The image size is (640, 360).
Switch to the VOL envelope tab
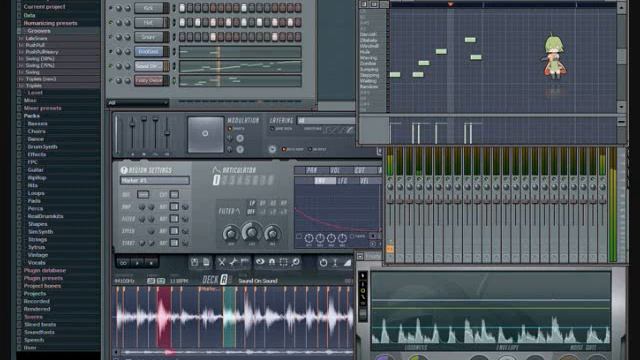pos(335,170)
